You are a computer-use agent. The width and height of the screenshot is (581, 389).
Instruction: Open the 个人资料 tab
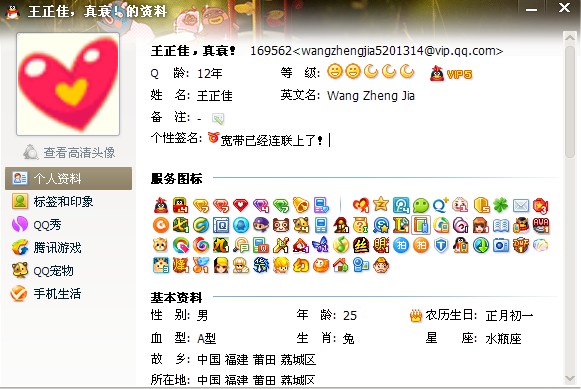click(69, 178)
